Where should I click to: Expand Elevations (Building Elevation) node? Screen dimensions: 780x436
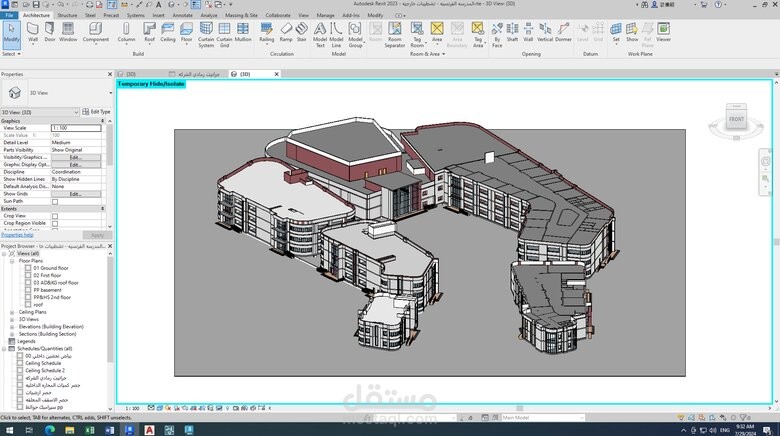click(12, 327)
